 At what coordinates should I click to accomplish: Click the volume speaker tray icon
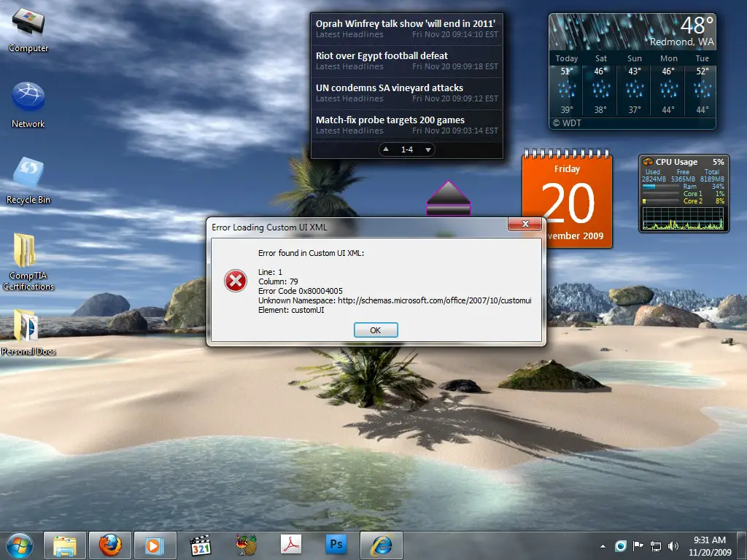point(673,546)
